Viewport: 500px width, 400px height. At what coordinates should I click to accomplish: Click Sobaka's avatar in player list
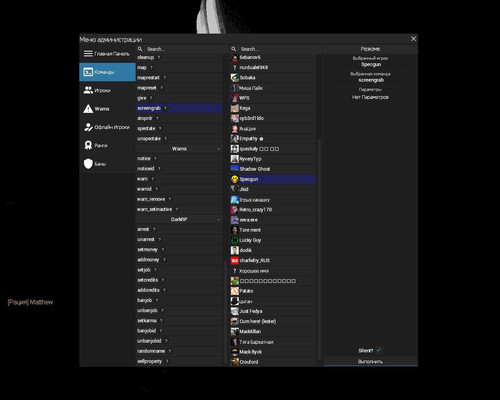[235, 78]
